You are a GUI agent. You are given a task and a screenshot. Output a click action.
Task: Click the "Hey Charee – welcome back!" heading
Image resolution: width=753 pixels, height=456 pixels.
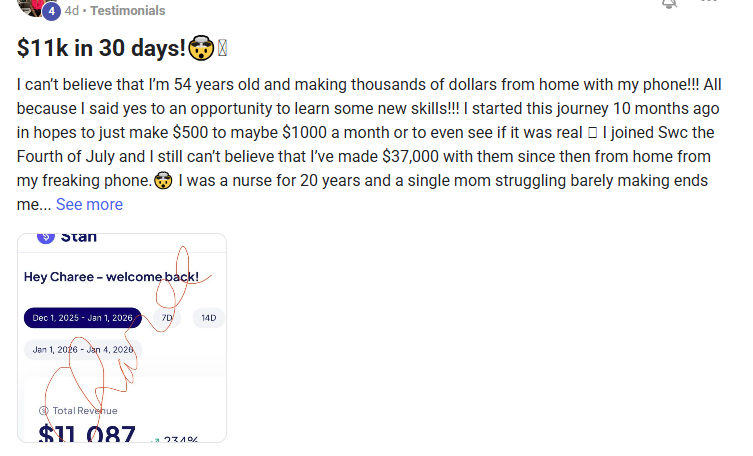point(111,276)
